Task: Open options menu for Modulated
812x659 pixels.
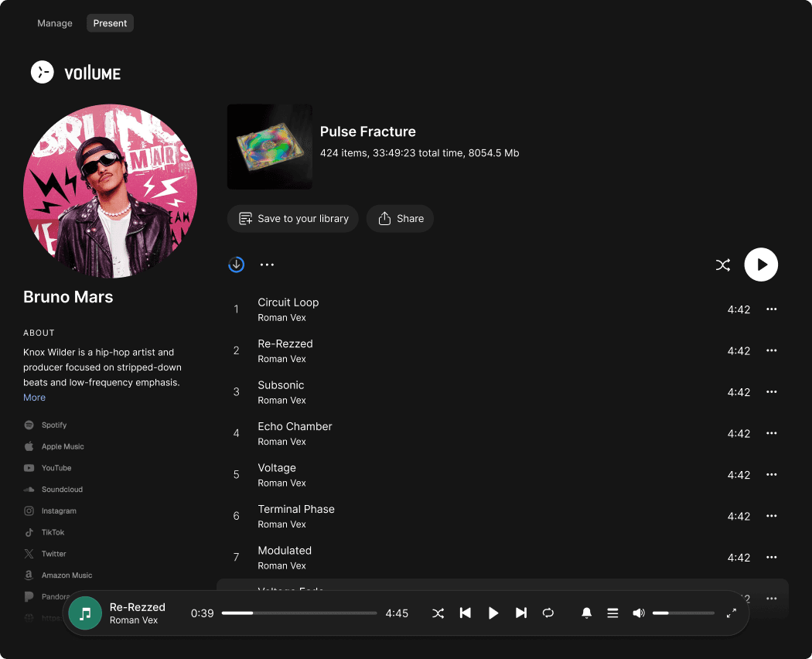Action: point(771,558)
